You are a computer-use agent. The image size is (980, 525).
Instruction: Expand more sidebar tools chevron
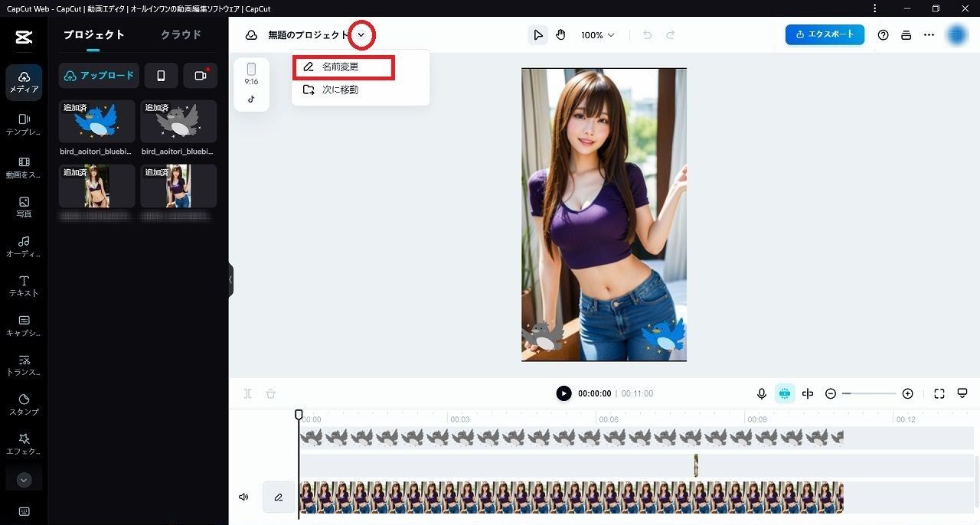point(24,480)
